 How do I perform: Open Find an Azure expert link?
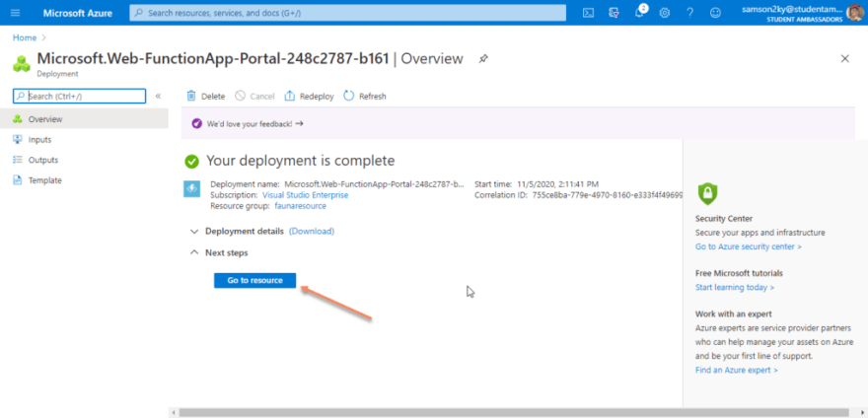tap(736, 370)
